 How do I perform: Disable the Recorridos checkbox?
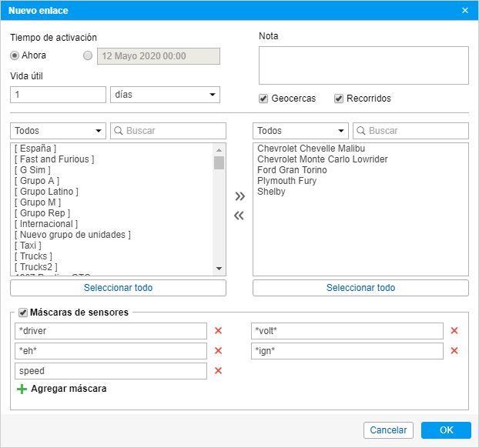(x=339, y=99)
